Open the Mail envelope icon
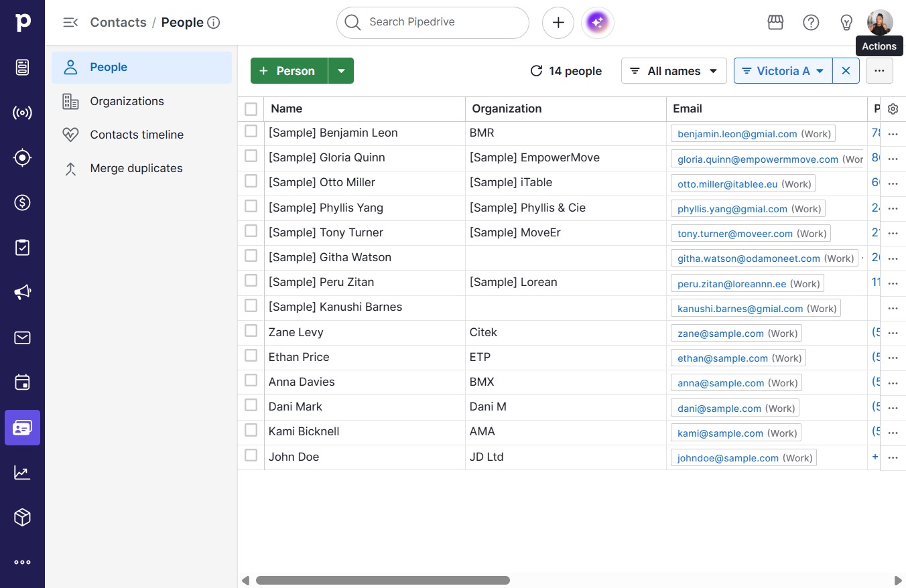This screenshot has height=588, width=906. (22, 338)
